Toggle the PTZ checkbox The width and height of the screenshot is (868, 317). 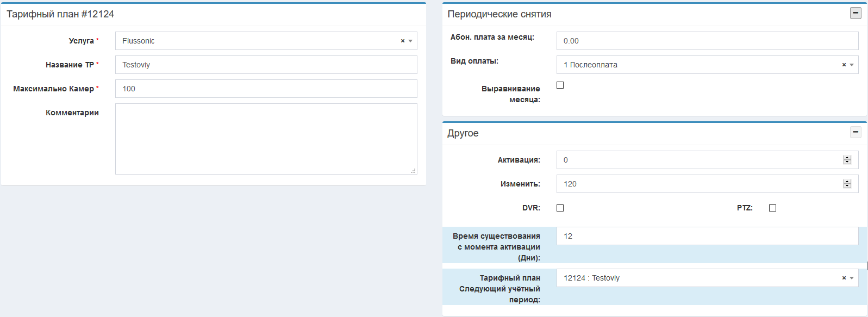coord(772,208)
